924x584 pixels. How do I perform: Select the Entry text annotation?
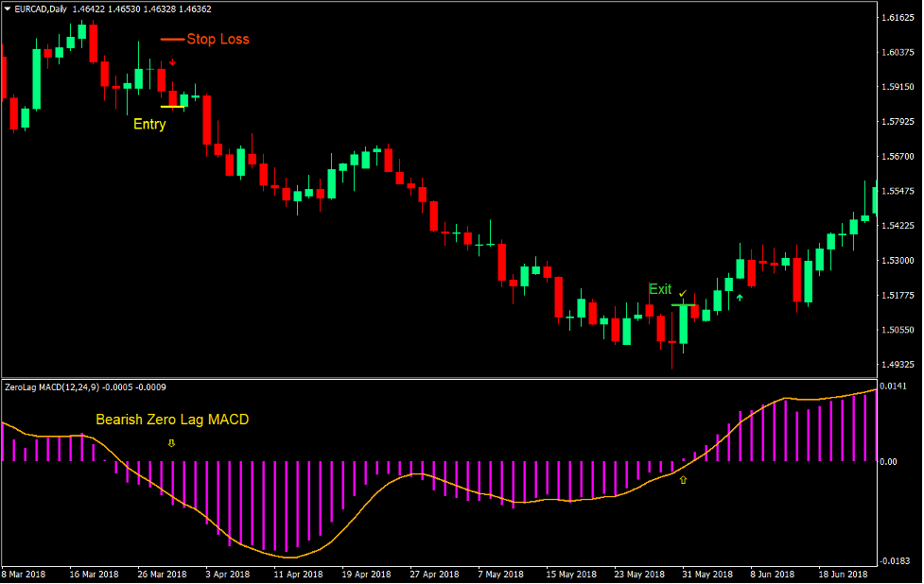tap(148, 124)
